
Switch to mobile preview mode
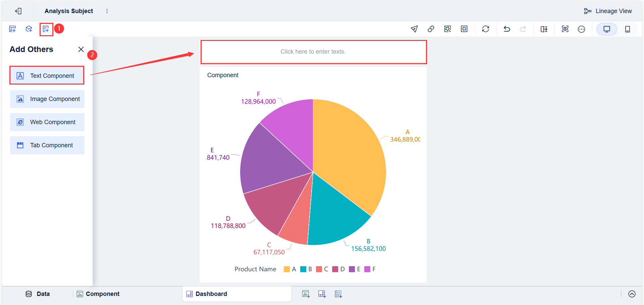[628, 29]
